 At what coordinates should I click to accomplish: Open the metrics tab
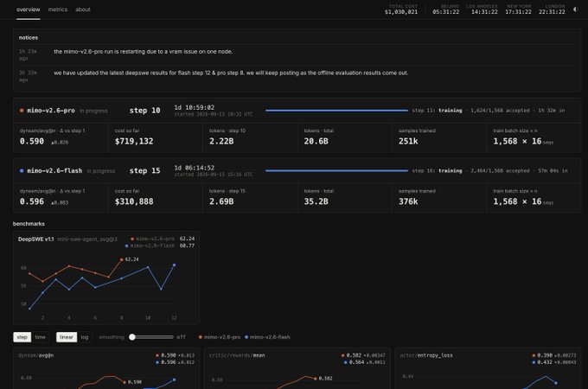click(x=58, y=10)
